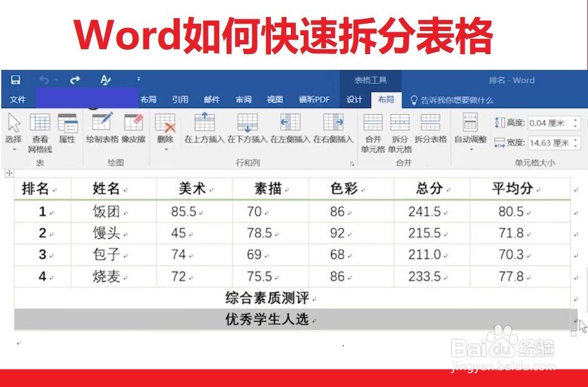
Task: Open the 文件 menu
Action: pos(18,100)
